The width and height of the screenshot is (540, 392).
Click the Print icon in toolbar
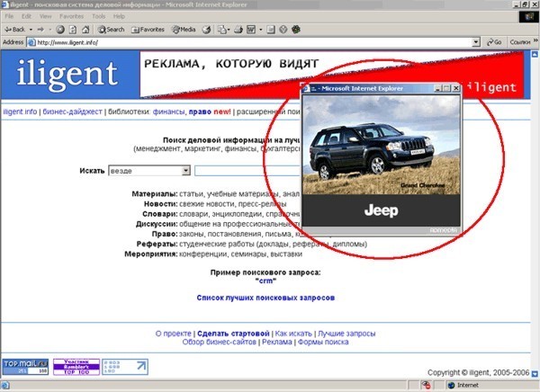[x=238, y=30]
